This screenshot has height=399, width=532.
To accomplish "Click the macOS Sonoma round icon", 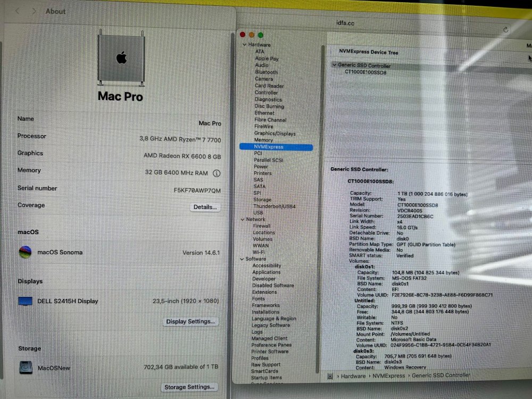I will point(25,252).
